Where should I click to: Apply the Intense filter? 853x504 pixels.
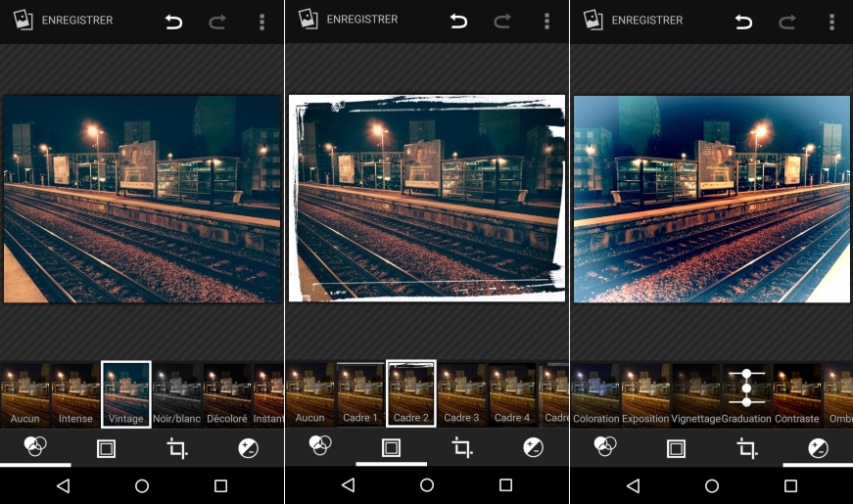coord(75,395)
